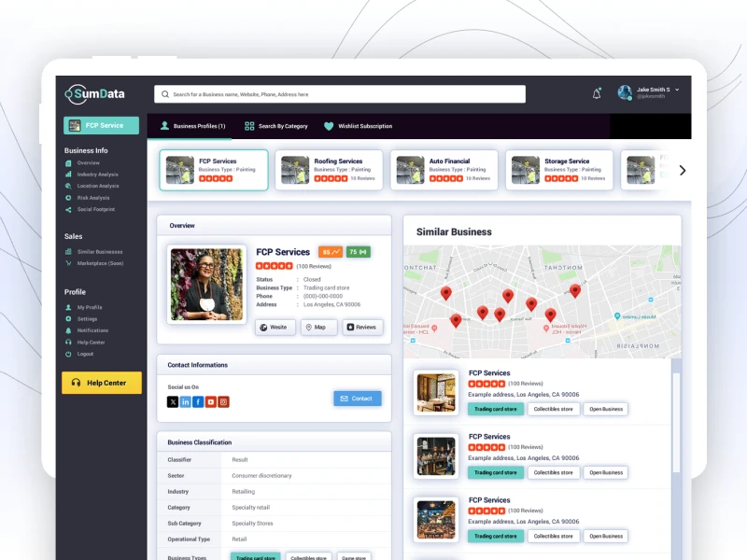Open the Wishlist Subscription tab

click(363, 125)
